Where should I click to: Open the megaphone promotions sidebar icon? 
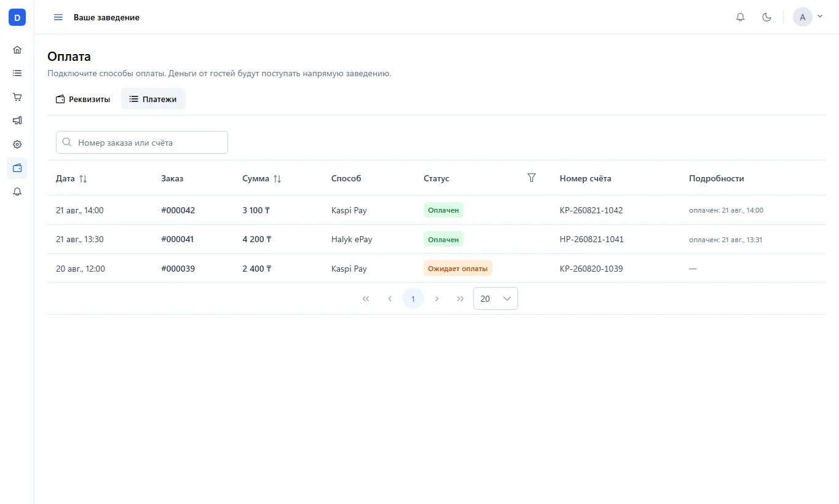click(17, 120)
